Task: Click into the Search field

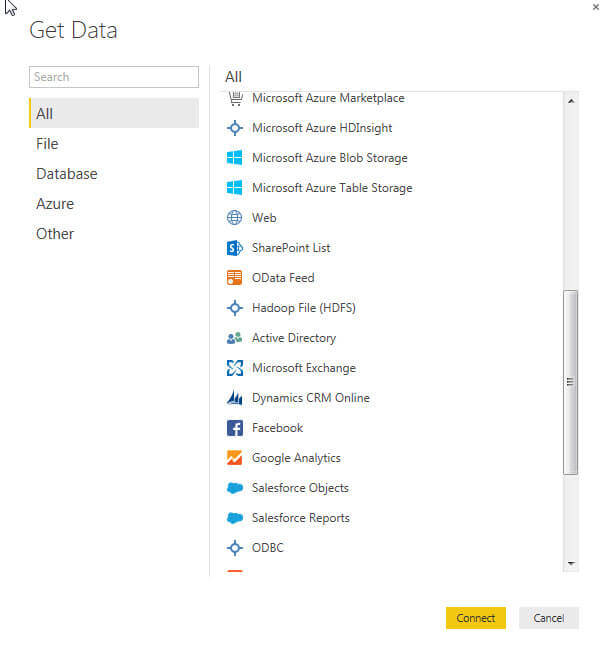Action: [114, 77]
